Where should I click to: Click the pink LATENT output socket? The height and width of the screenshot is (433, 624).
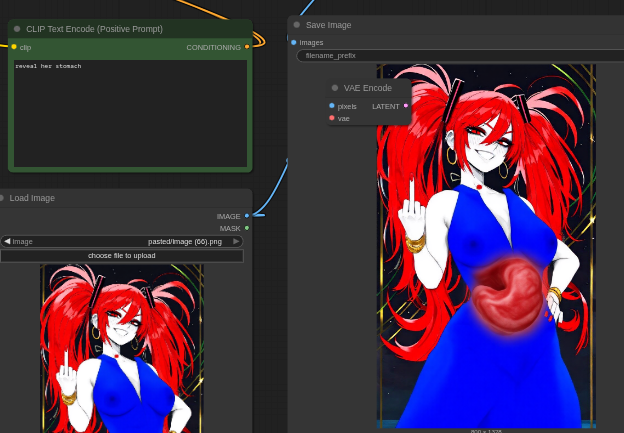406,106
